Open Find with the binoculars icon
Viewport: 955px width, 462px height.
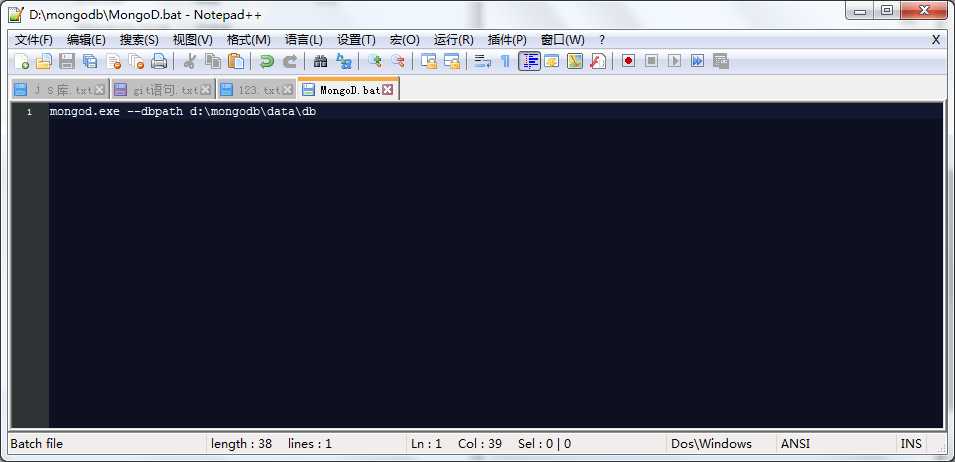(320, 61)
